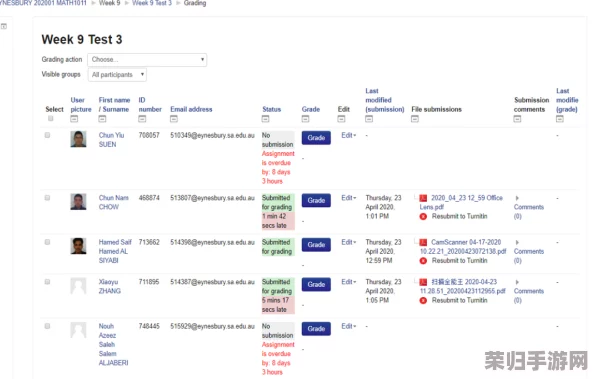Click PDF icon for Xiaoyu ZHANG's file
The image size is (594, 379).
pos(423,282)
